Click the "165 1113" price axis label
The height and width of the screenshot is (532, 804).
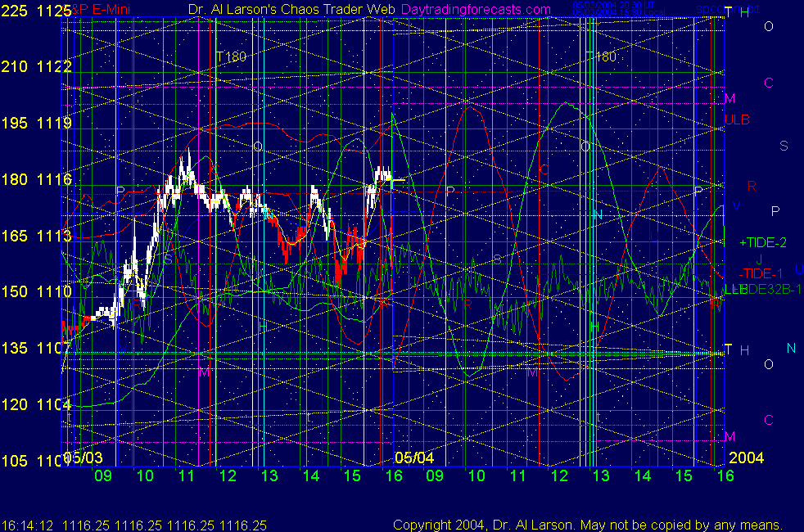pyautogui.click(x=36, y=236)
